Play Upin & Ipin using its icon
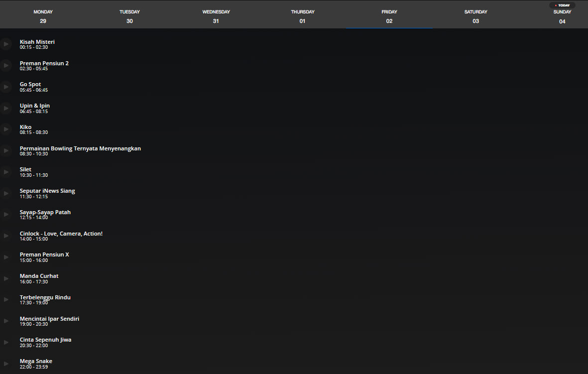 6,108
